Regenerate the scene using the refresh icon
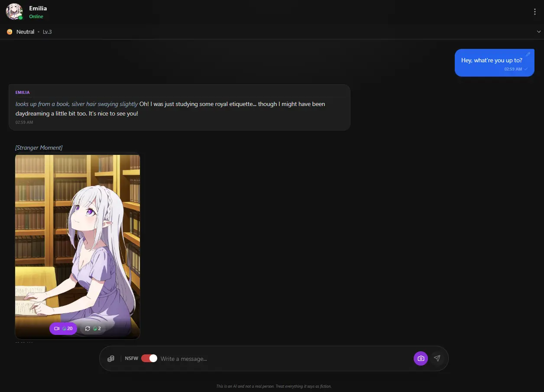Image resolution: width=544 pixels, height=392 pixels. tap(87, 328)
